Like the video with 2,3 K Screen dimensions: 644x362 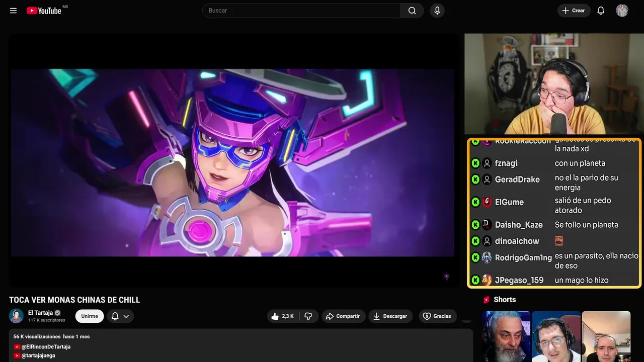pos(283,316)
